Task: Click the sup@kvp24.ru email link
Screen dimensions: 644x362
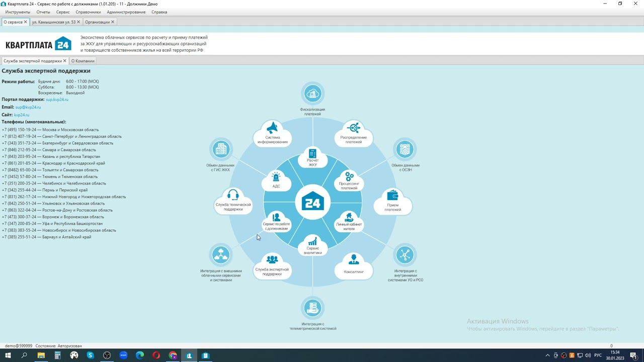Action: click(28, 107)
